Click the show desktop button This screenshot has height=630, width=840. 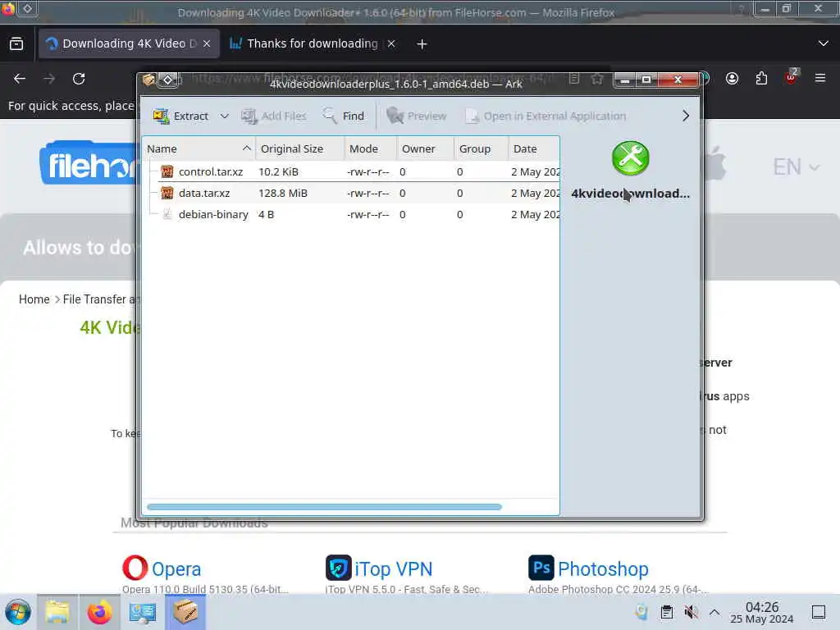coord(819,612)
